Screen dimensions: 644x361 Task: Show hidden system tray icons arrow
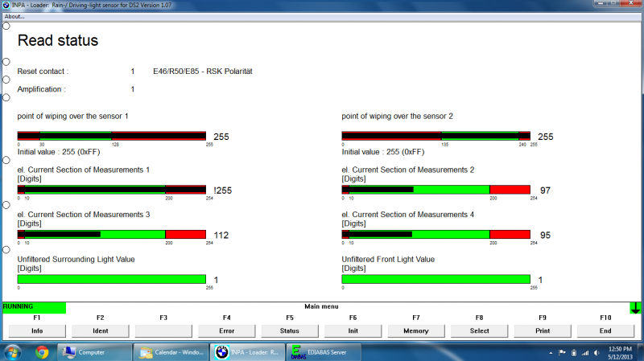[551, 353]
